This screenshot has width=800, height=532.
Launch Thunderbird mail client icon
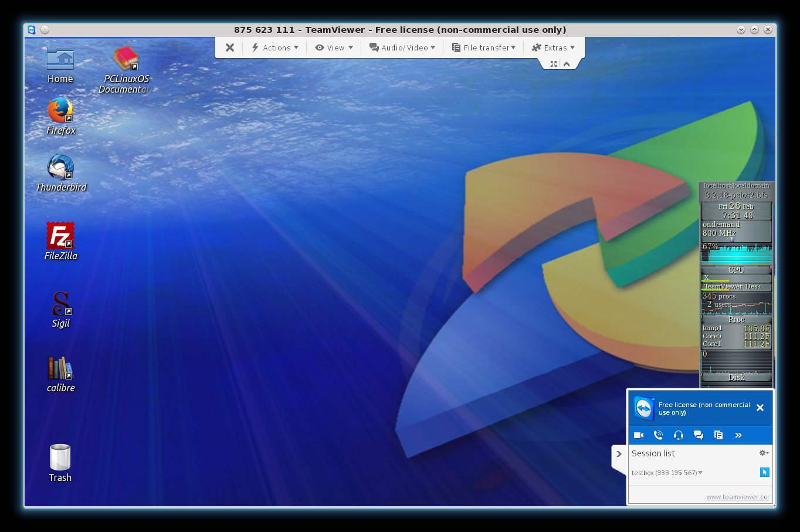click(x=61, y=173)
